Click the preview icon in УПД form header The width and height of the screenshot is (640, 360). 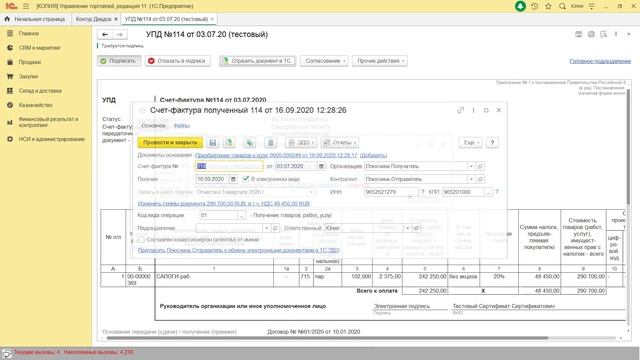point(603,35)
